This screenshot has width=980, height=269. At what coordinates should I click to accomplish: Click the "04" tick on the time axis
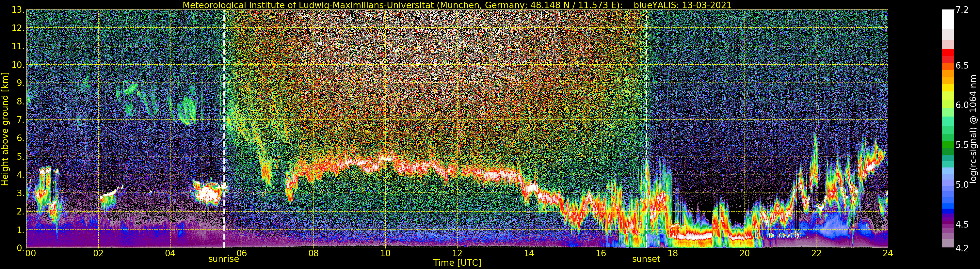[170, 253]
